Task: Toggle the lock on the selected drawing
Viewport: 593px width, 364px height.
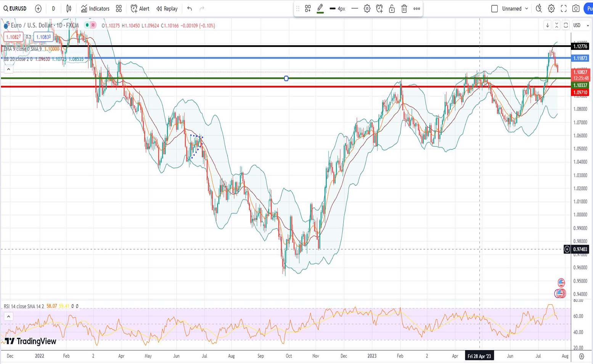Action: [392, 8]
